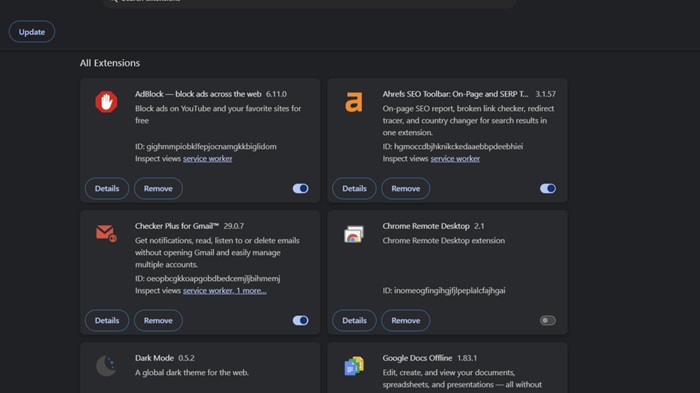The image size is (700, 393).
Task: Click the Checker Plus for Gmail envelope icon
Action: tap(106, 233)
